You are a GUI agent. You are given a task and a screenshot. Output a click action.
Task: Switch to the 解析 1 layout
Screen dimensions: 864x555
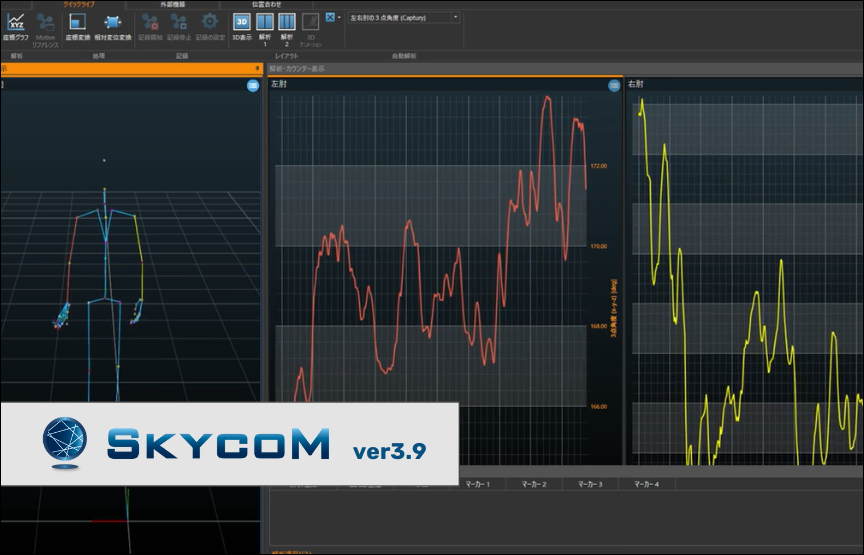pos(265,30)
